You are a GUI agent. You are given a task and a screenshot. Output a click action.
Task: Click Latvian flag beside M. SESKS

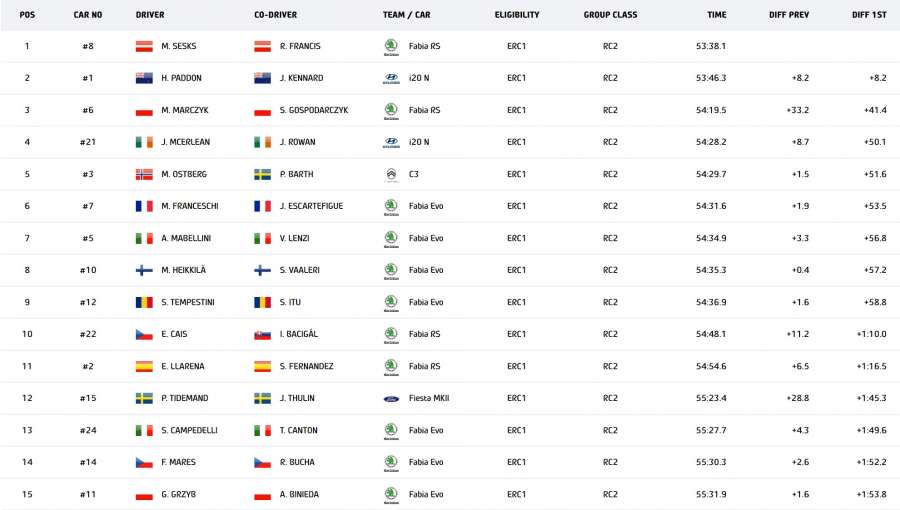(x=143, y=46)
